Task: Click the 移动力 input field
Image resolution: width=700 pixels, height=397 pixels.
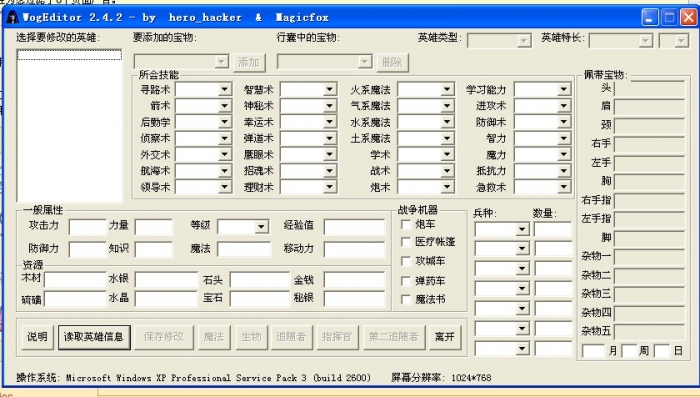Action: pos(354,249)
